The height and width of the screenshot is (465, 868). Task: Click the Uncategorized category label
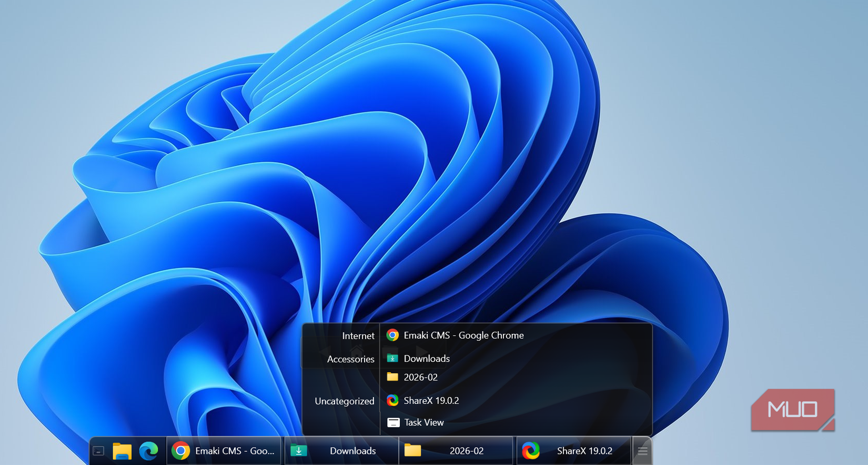345,401
